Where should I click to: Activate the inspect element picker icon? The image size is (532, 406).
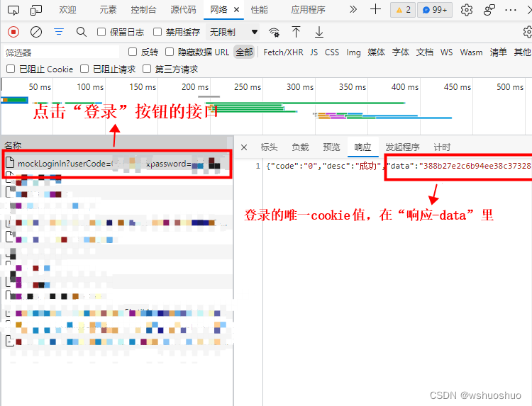coord(13,10)
